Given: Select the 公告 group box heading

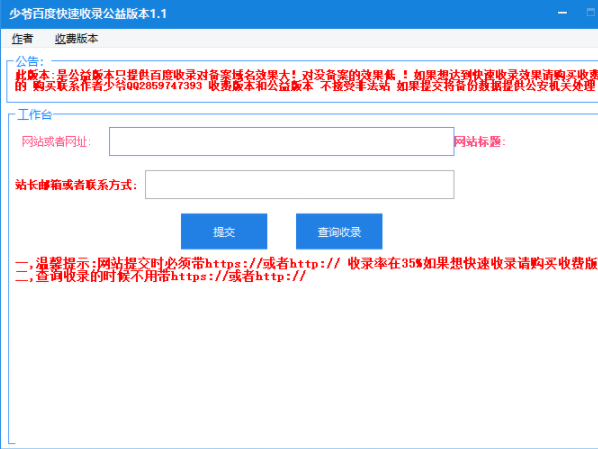Looking at the screenshot, I should point(30,61).
